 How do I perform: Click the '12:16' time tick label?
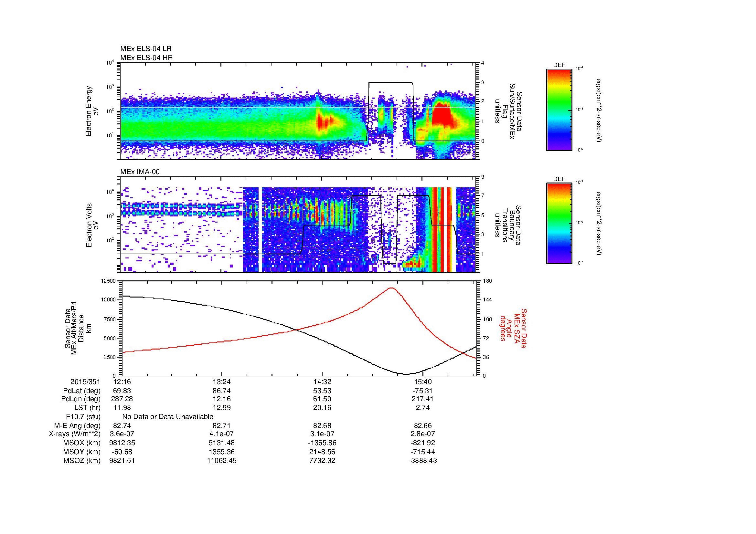click(x=122, y=382)
